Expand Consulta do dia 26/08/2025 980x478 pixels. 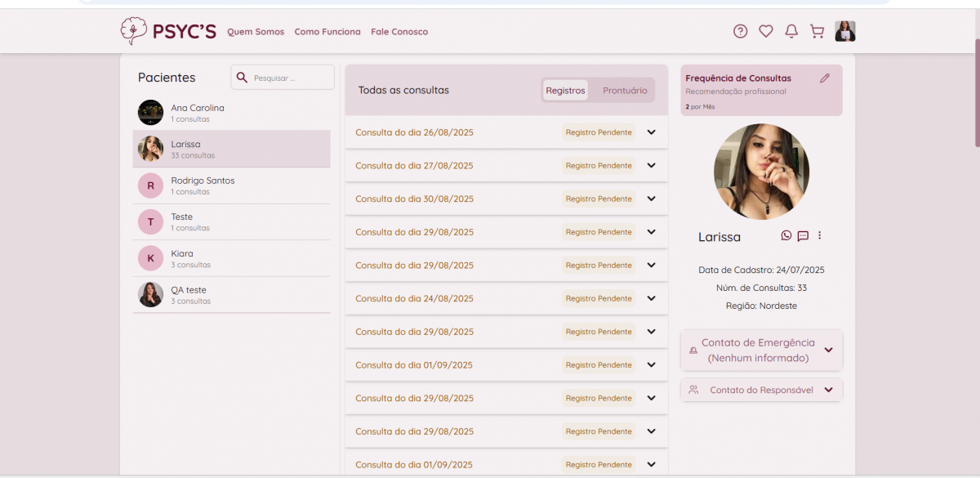click(651, 132)
